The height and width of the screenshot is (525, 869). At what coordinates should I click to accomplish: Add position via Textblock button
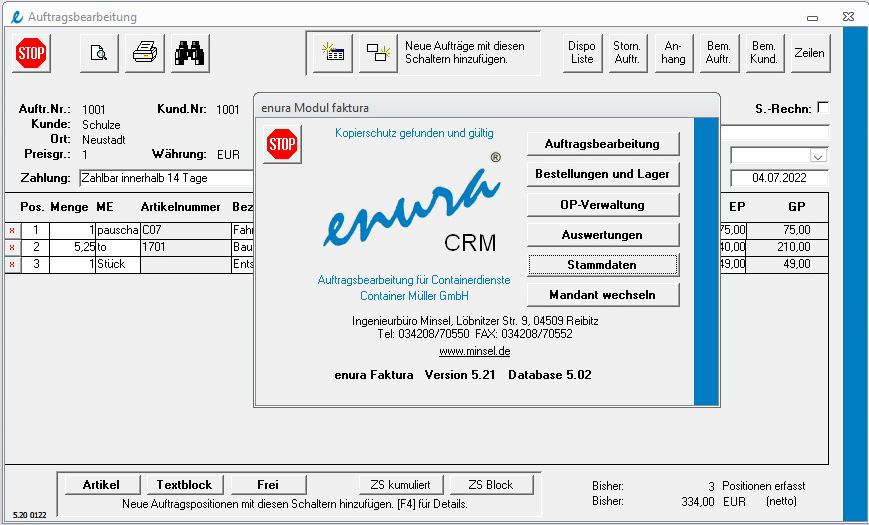[185, 485]
